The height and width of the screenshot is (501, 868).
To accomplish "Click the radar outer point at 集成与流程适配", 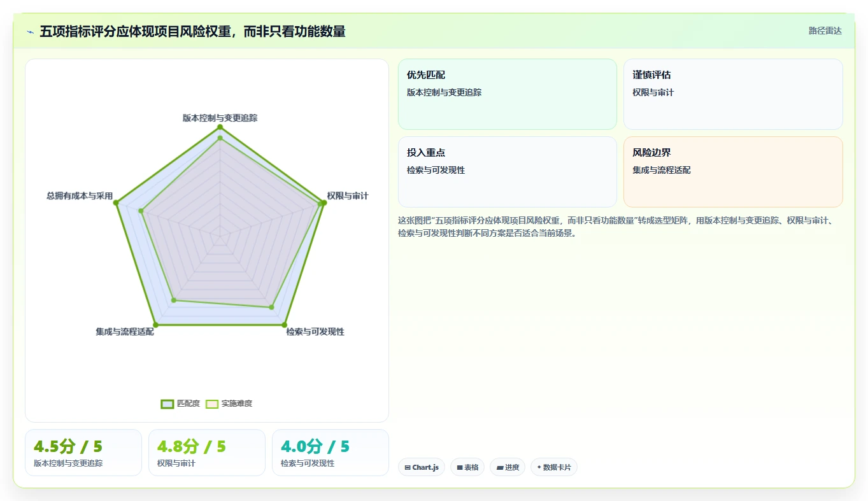I will tap(155, 325).
